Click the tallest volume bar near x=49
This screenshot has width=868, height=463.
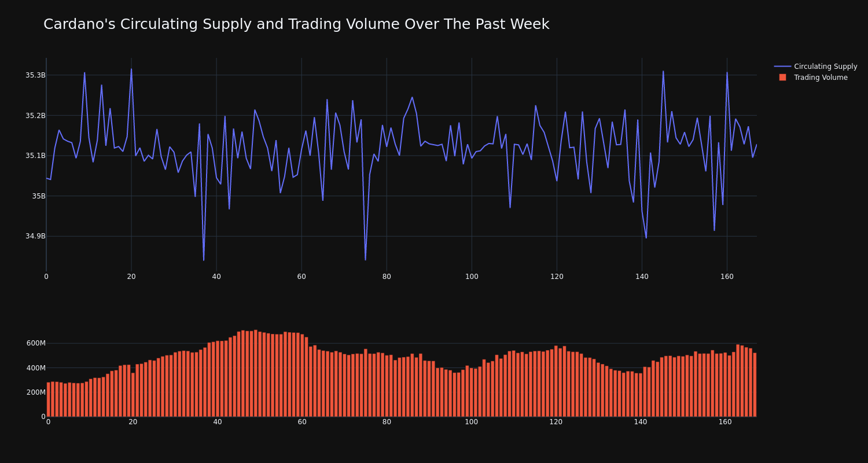[255, 373]
